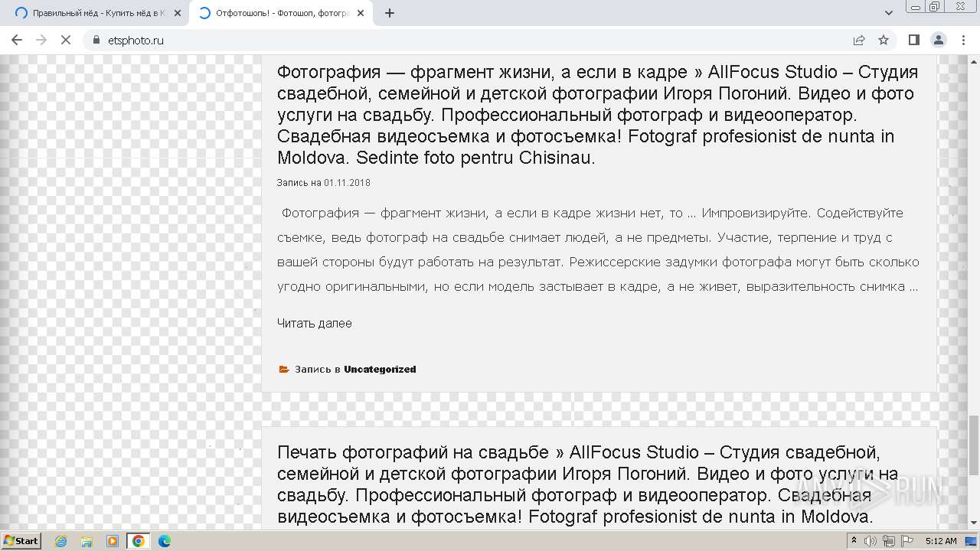Select the Отфотошопь! tab
This screenshot has width=980, height=551.
(279, 13)
